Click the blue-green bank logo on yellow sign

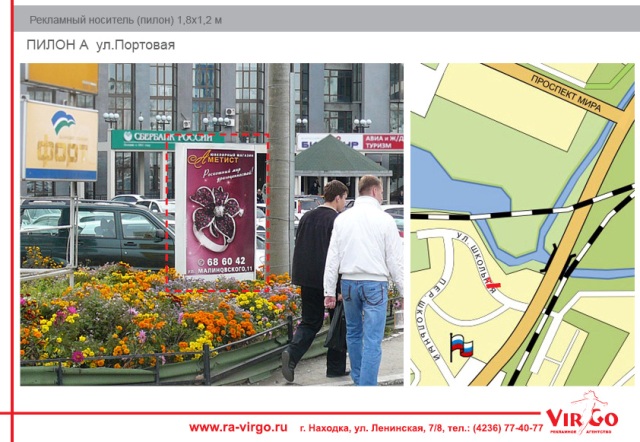click(62, 124)
